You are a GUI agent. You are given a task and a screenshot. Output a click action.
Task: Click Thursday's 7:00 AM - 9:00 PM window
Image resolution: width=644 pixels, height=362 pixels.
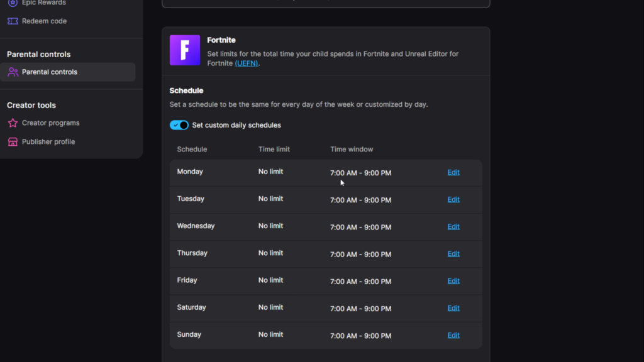360,254
